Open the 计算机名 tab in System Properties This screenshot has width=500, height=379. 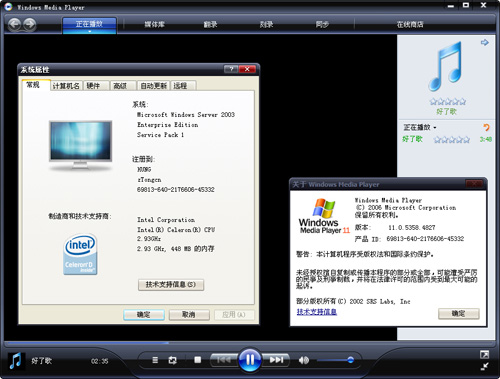coord(66,86)
